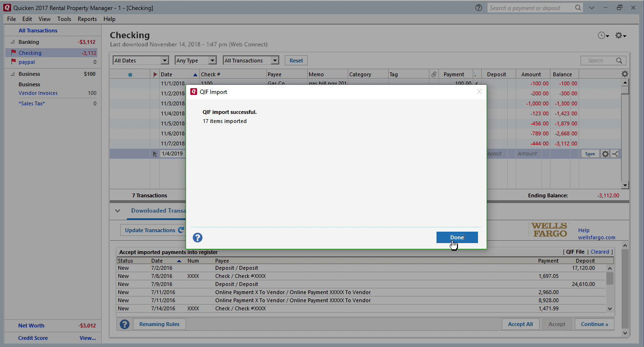Open the paypal account
The height and width of the screenshot is (347, 644).
click(x=27, y=62)
